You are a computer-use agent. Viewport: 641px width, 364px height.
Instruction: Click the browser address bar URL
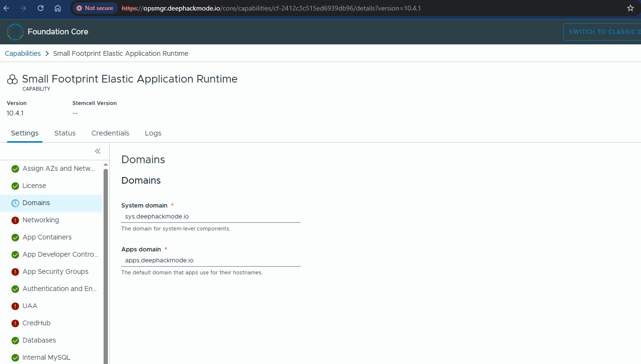(271, 8)
